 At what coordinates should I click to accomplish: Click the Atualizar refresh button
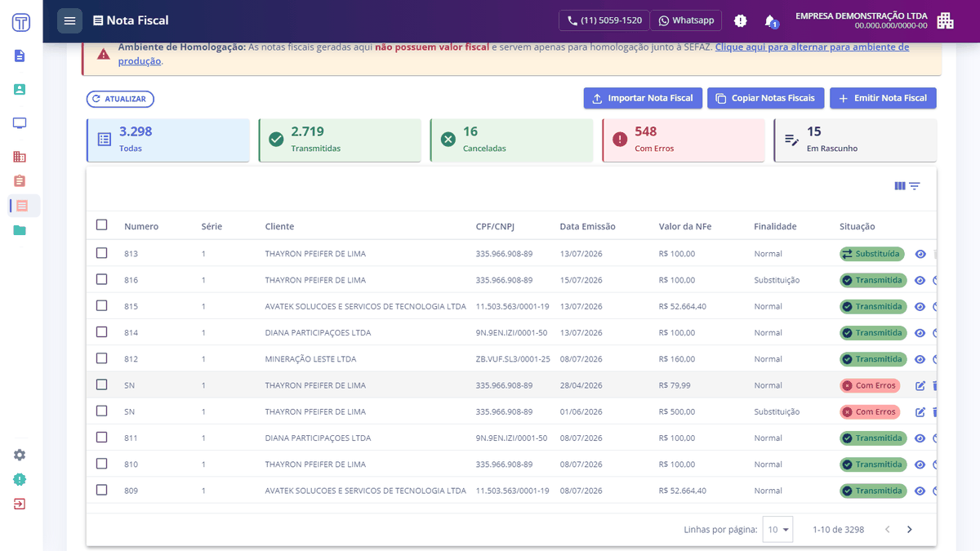point(120,99)
